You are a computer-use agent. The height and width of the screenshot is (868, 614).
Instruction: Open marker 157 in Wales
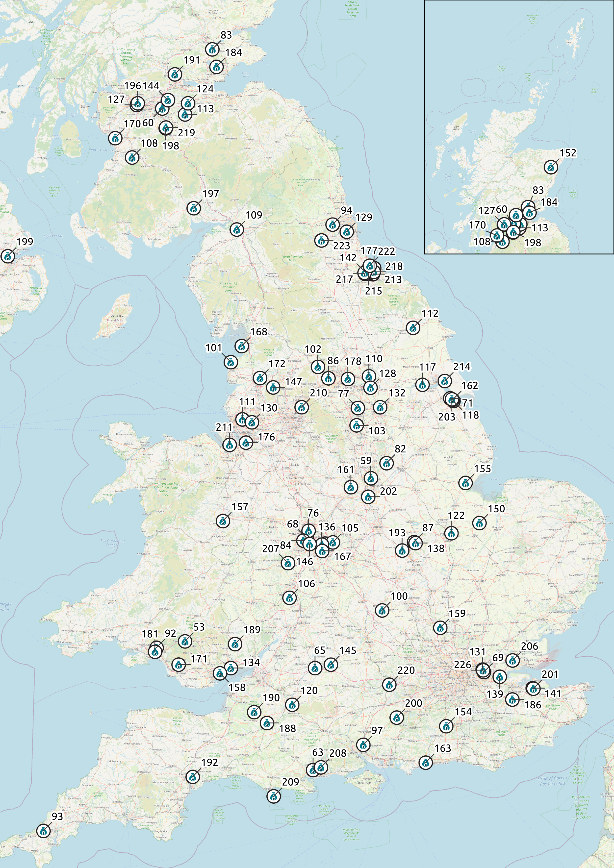tap(223, 521)
